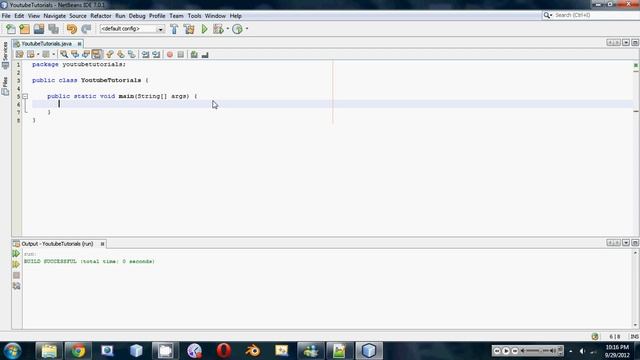Image resolution: width=640 pixels, height=360 pixels.
Task: Open the Services side panel
Action: [x=5, y=55]
